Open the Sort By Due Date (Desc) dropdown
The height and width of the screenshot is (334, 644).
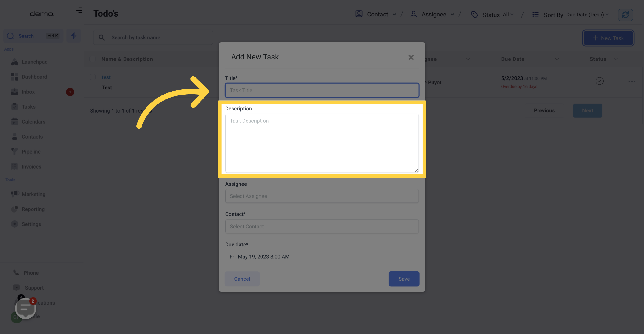[x=587, y=15]
